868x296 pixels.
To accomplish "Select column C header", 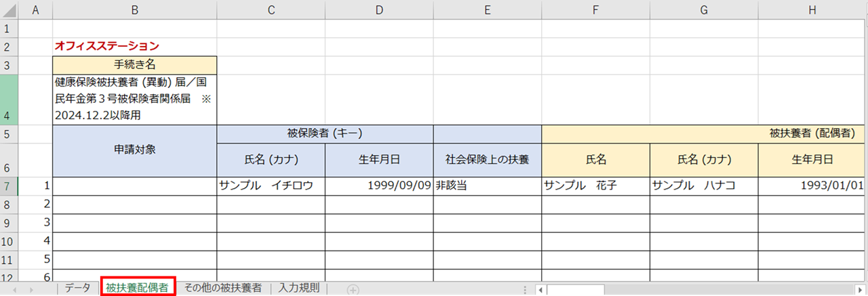I will tap(271, 9).
